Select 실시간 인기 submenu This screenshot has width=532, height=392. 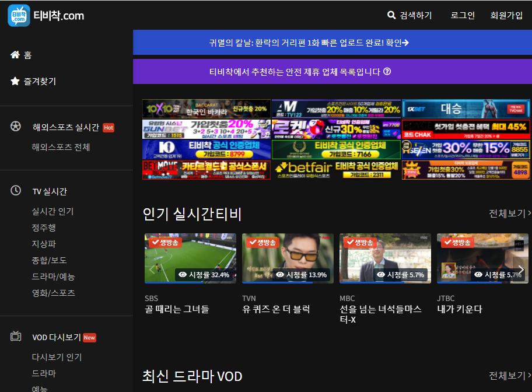tap(52, 211)
